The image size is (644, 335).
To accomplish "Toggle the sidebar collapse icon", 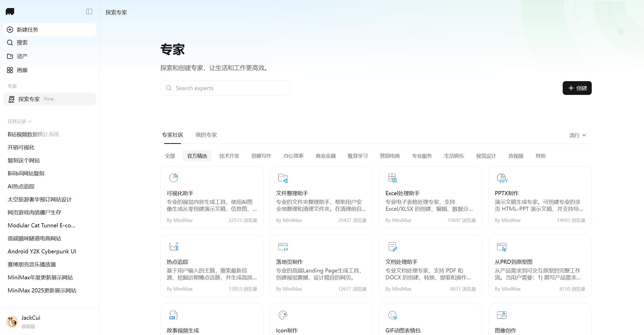I will 89,11.
